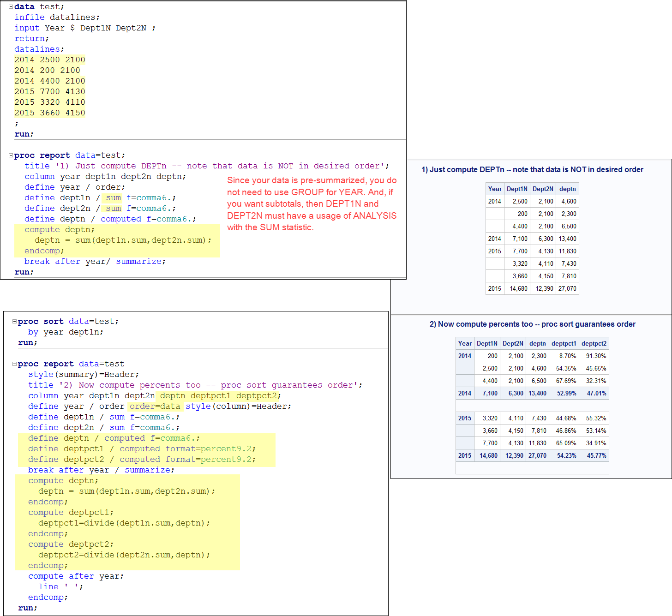This screenshot has width=672, height=616.
Task: Click the '91.30%' cell
Action: (594, 356)
